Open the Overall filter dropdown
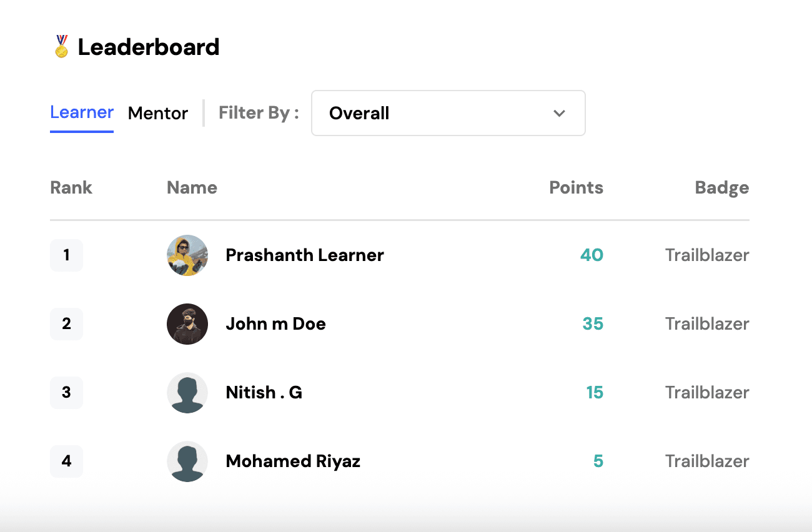Image resolution: width=812 pixels, height=532 pixels. pyautogui.click(x=448, y=113)
